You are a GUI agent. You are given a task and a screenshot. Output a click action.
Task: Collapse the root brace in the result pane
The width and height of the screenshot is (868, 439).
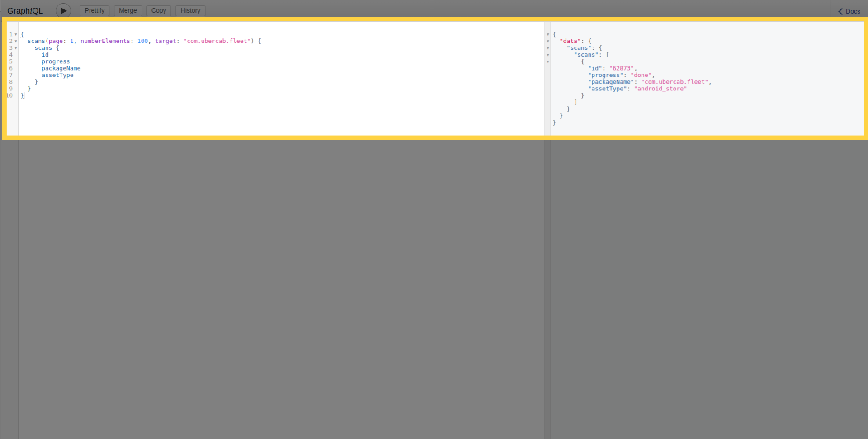coord(548,34)
